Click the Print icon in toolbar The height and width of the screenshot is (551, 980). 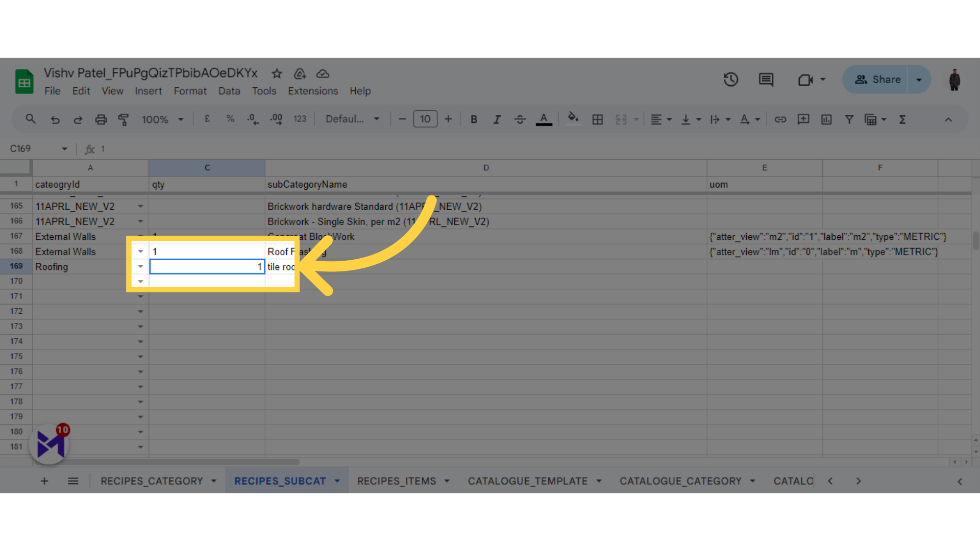[100, 120]
